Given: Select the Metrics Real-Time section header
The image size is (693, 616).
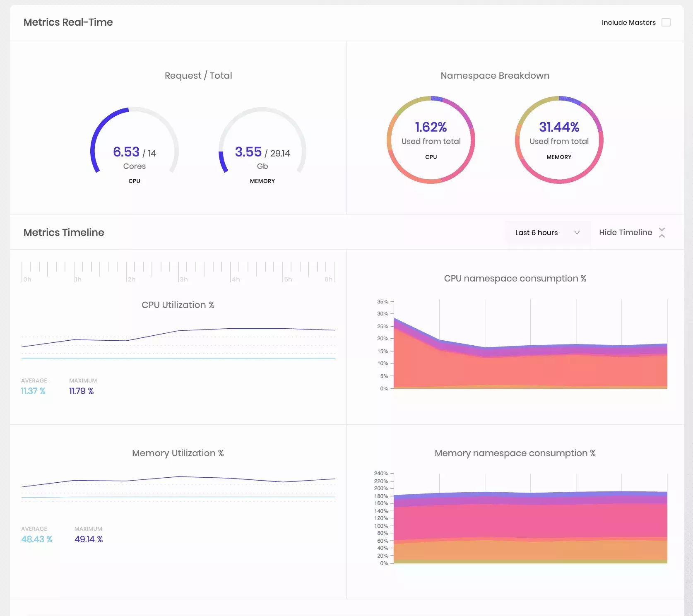Looking at the screenshot, I should point(68,22).
